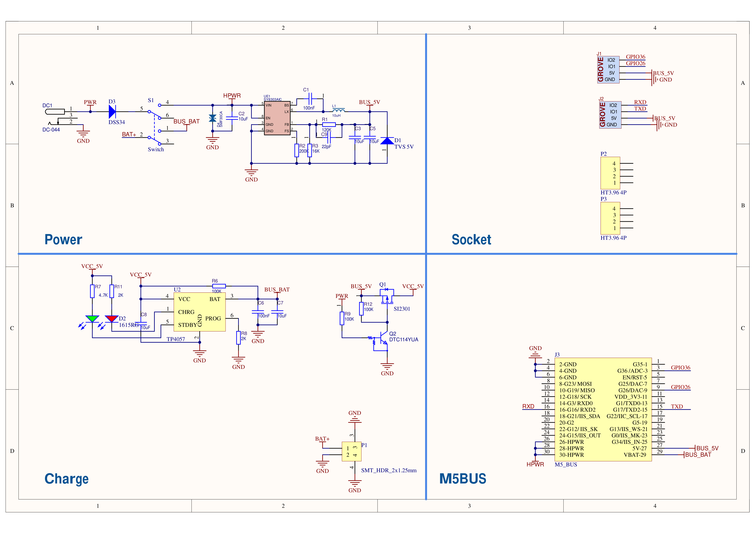The image size is (756, 534).
Task: Click the P3 HT3.96 4P header
Action: tap(610, 218)
